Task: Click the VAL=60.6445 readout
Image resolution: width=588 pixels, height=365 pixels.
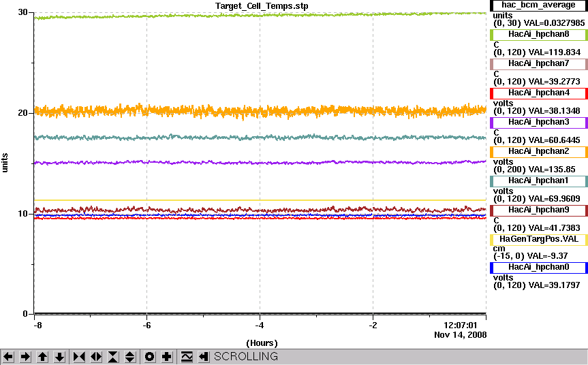Action: point(553,140)
